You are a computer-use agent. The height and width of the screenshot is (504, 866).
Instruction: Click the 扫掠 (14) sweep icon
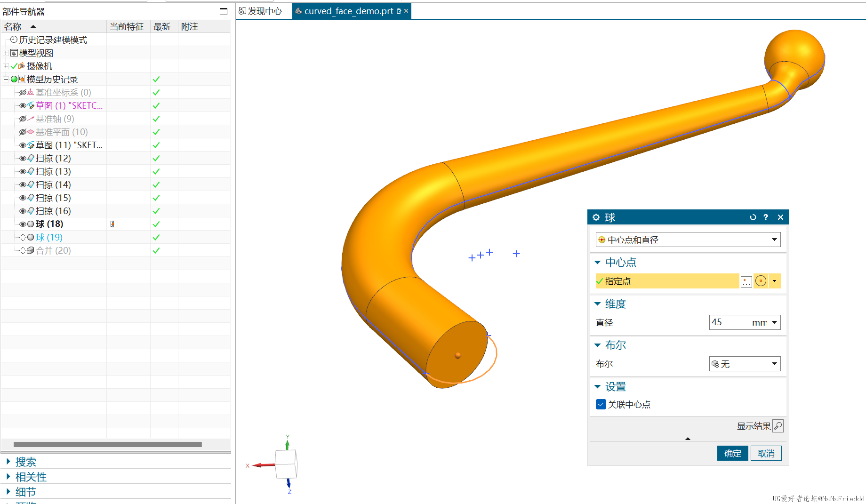[x=31, y=184]
